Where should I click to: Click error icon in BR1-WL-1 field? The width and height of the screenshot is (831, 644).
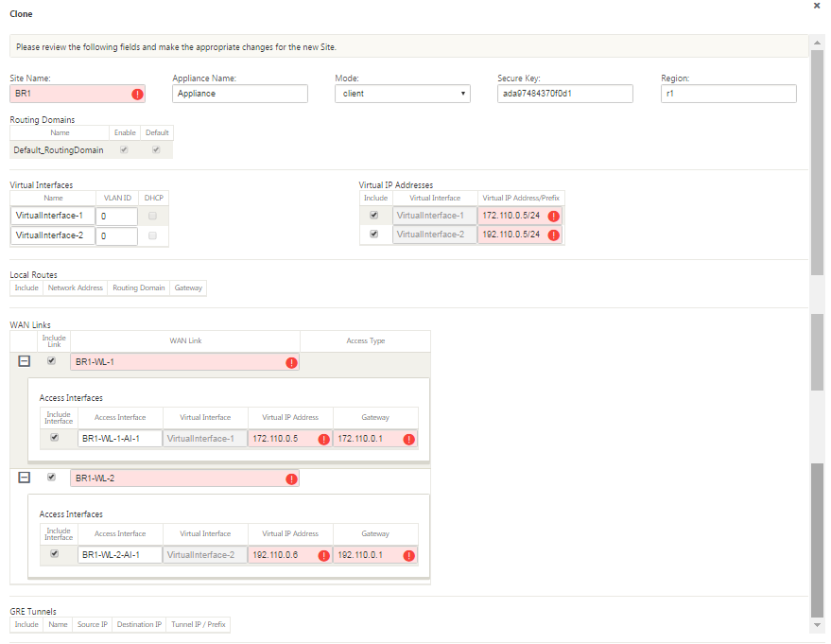tap(291, 362)
